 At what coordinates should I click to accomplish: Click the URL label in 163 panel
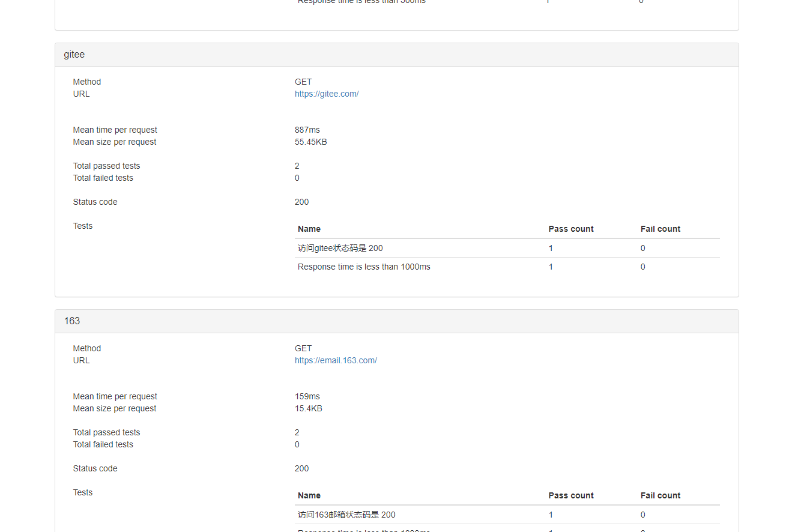pyautogui.click(x=82, y=360)
